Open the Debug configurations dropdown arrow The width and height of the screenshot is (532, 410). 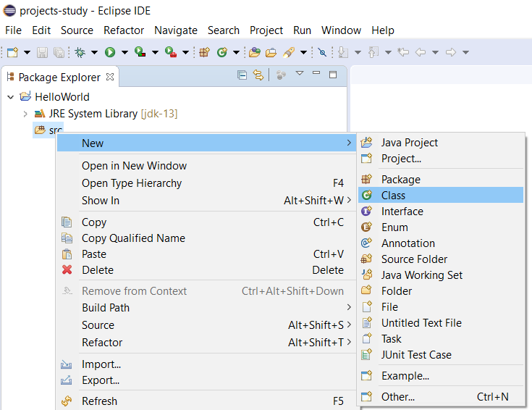[x=94, y=53]
